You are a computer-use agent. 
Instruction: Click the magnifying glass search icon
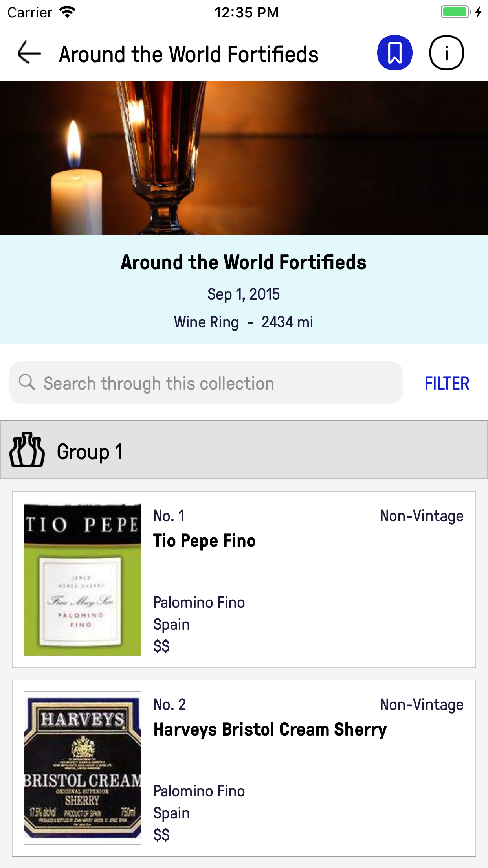[27, 383]
